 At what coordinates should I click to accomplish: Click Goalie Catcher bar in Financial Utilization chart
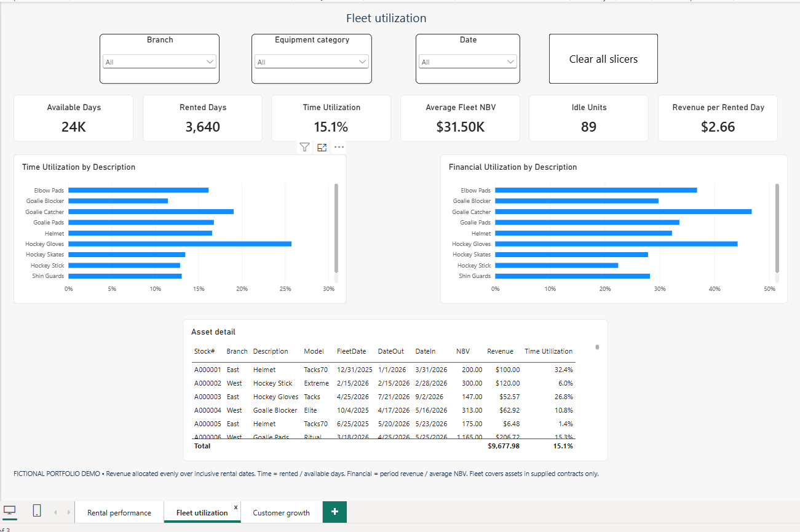pyautogui.click(x=624, y=212)
